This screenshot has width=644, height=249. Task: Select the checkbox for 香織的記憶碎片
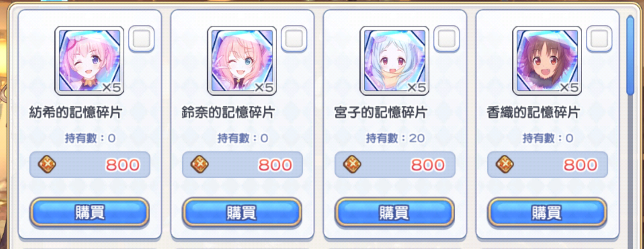599,39
